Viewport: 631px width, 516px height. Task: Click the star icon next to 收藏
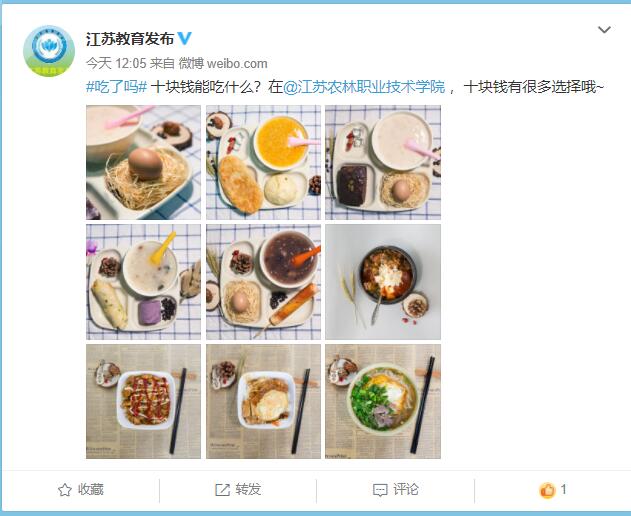click(x=64, y=490)
